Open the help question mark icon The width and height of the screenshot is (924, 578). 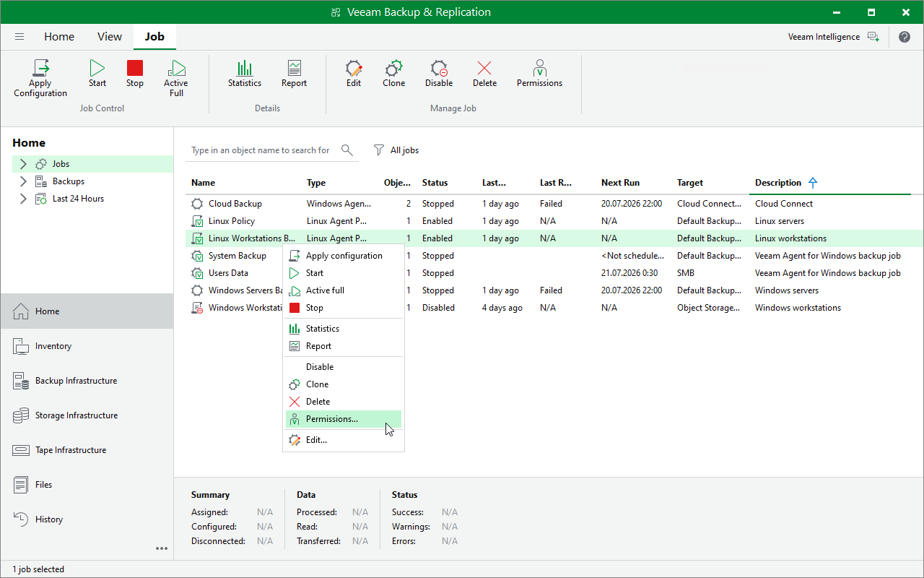pos(905,37)
